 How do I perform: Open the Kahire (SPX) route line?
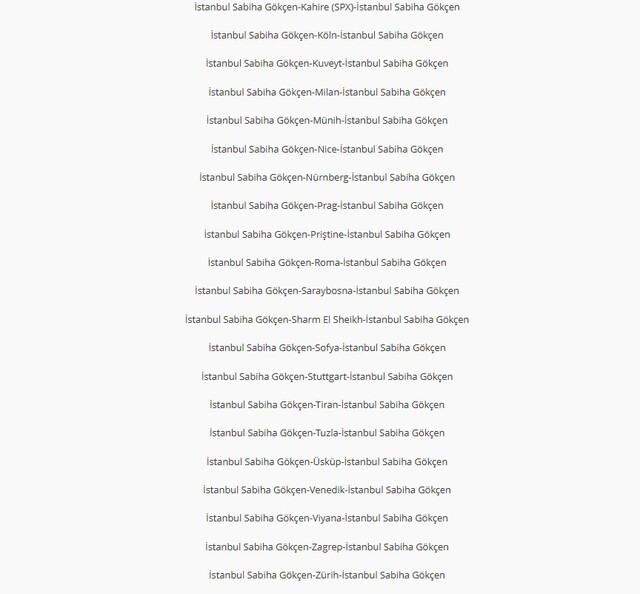(x=327, y=7)
